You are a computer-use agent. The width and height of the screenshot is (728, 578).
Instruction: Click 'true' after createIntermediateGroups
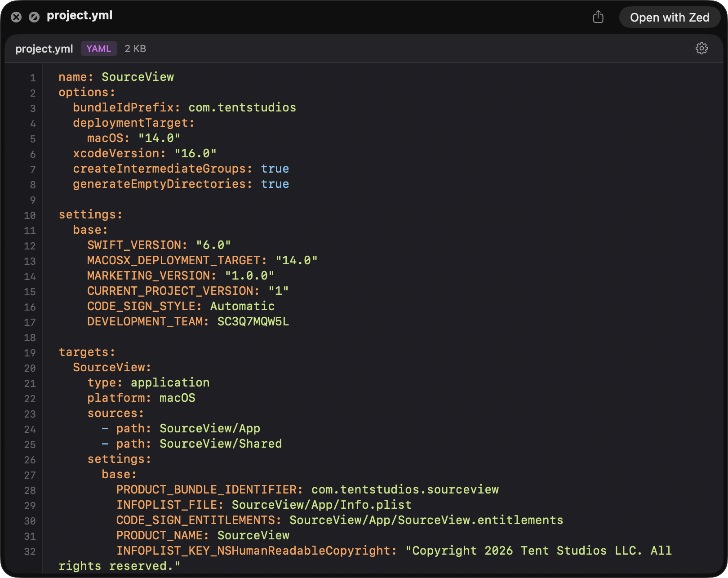275,169
